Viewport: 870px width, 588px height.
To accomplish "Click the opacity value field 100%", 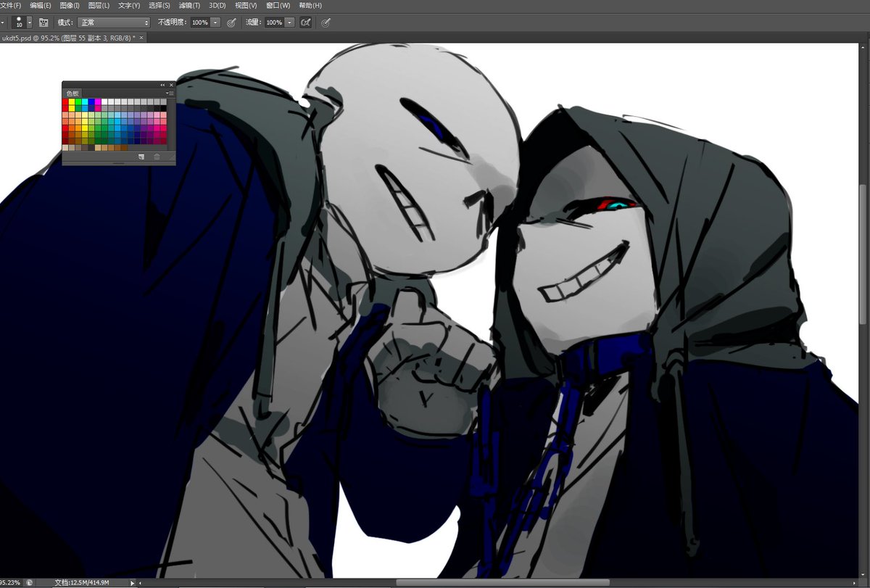I will click(x=200, y=22).
